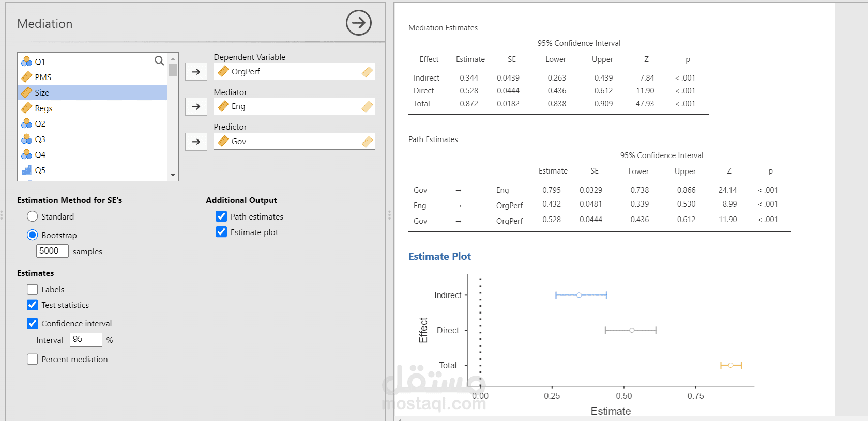Viewport: 868px width, 421px height.
Task: Click Eng in Mediator box
Action: [238, 106]
